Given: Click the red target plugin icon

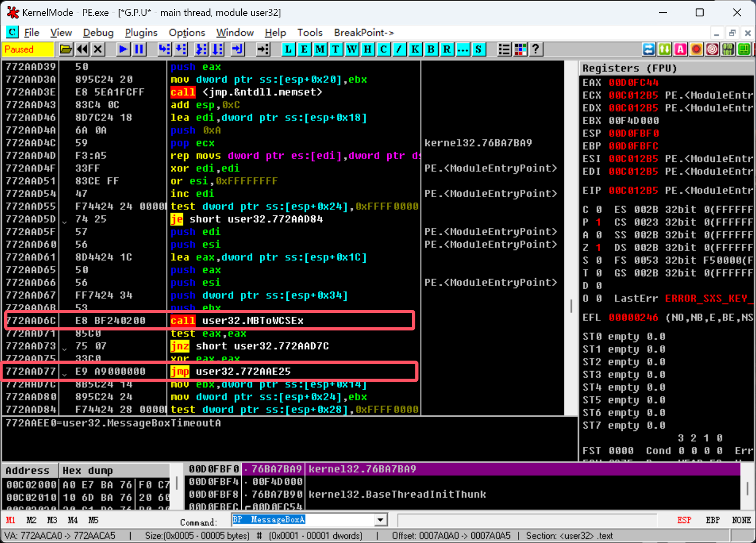Looking at the screenshot, I should click(x=712, y=49).
